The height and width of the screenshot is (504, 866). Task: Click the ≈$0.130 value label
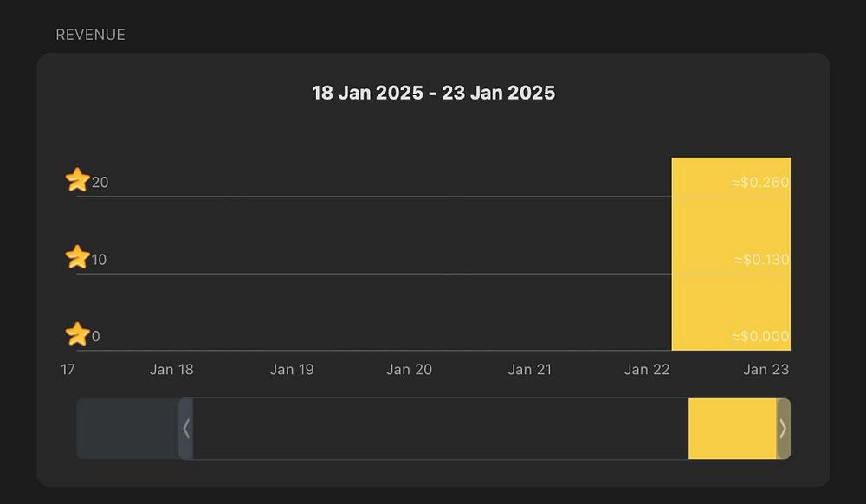761,260
